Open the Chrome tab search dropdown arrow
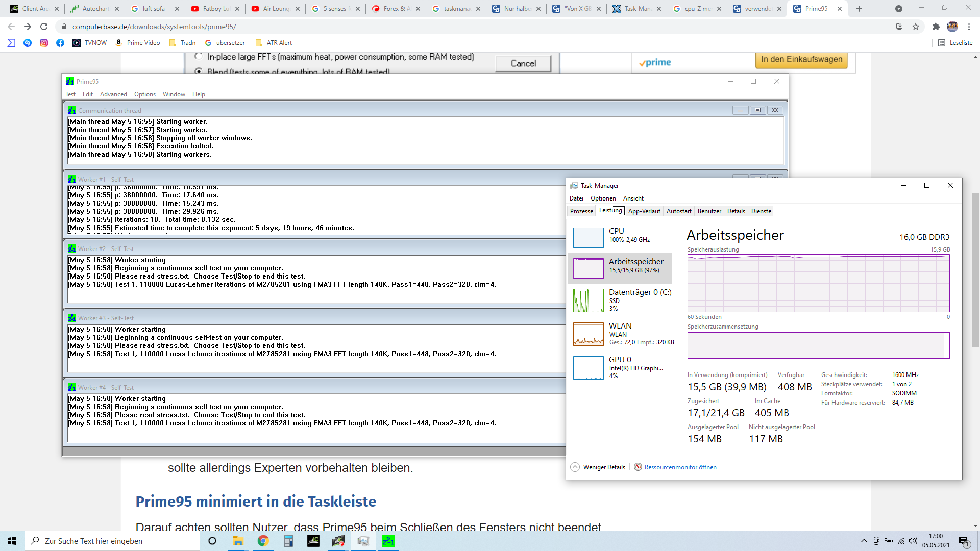 tap(898, 9)
